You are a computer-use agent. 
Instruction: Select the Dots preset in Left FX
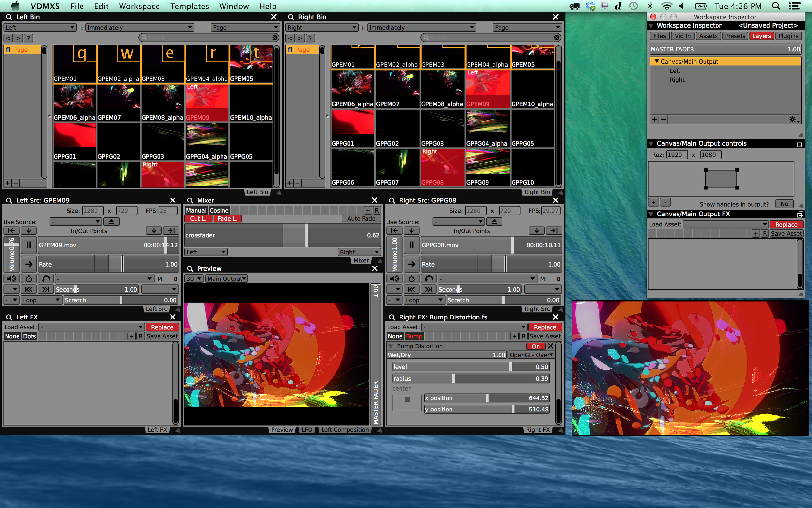(x=29, y=336)
